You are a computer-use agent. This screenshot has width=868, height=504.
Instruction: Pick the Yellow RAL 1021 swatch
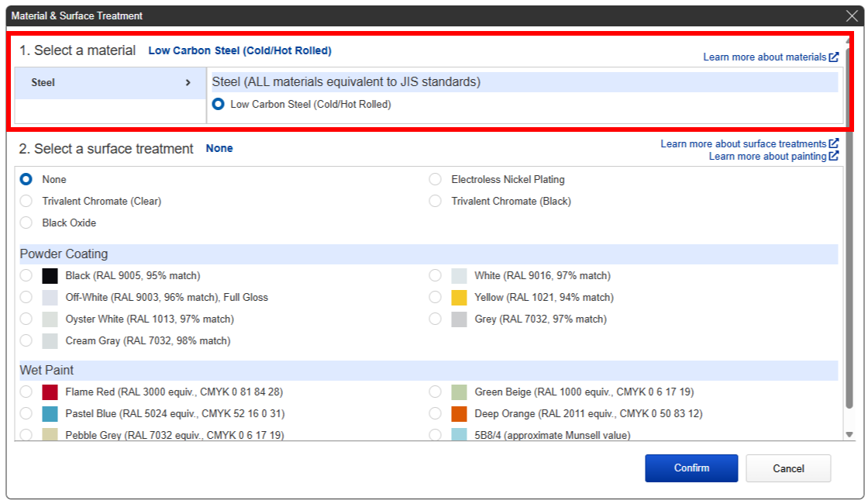click(459, 298)
